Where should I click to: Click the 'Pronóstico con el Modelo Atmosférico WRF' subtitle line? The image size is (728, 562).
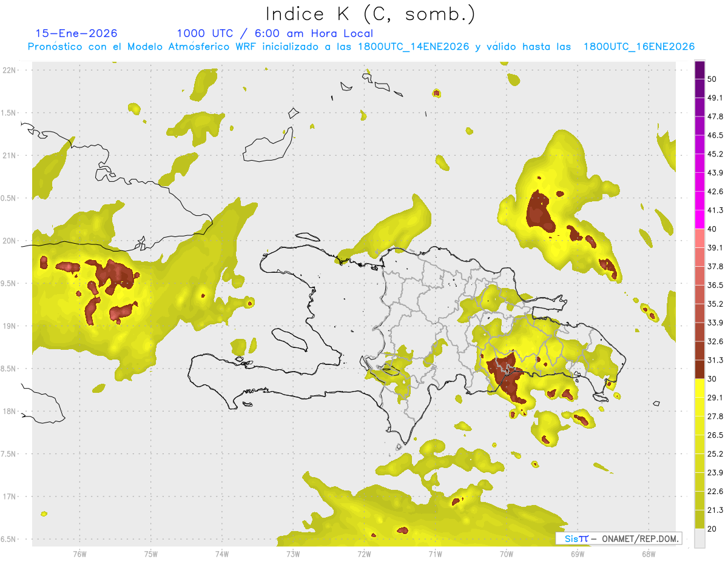(x=361, y=47)
